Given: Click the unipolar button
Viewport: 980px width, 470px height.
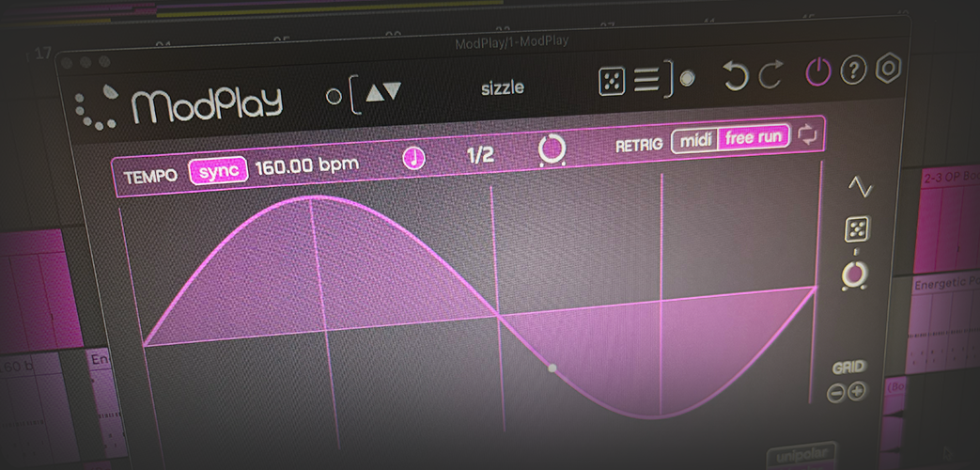Looking at the screenshot, I should click(801, 454).
